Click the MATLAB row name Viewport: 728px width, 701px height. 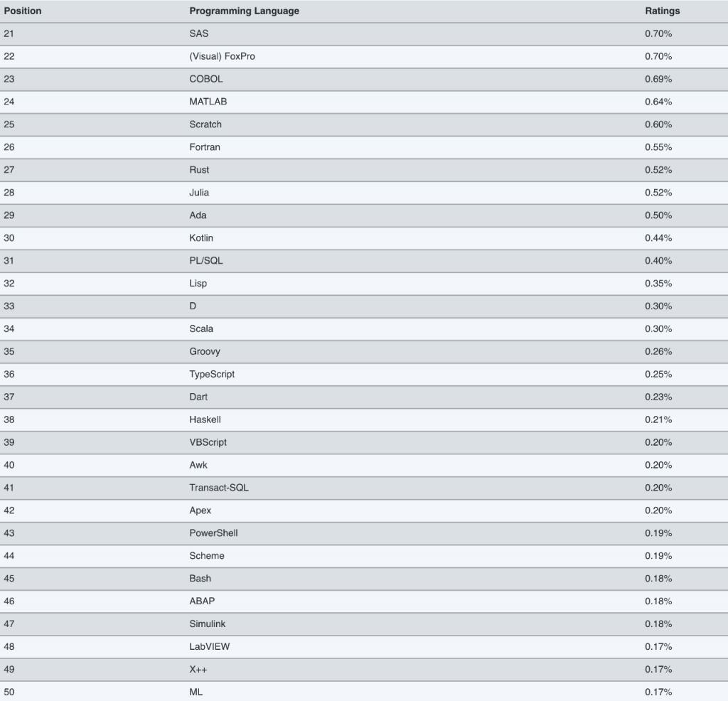click(208, 102)
